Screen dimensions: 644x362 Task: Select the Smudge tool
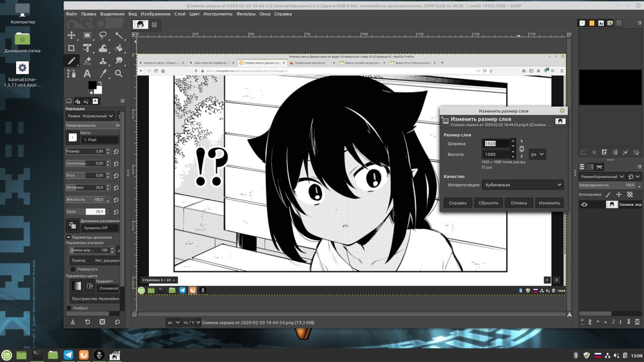click(x=119, y=61)
